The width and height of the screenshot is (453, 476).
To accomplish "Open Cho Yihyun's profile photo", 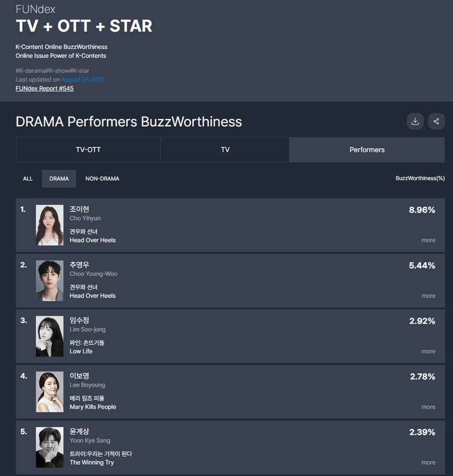I will click(x=50, y=225).
